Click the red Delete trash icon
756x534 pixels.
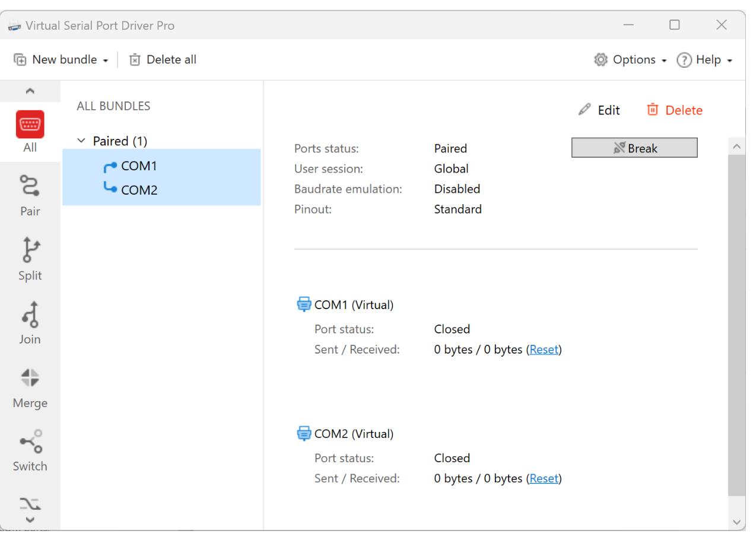coord(653,110)
